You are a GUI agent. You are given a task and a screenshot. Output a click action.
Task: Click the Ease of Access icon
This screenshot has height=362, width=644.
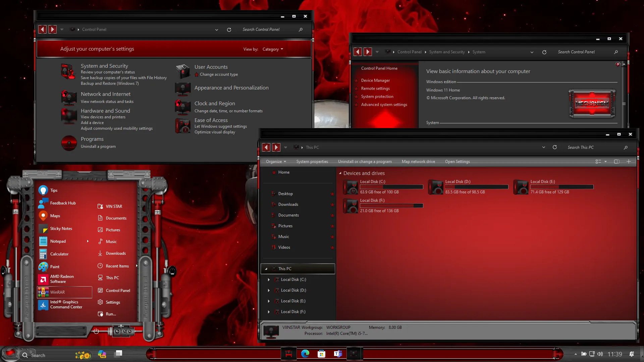(x=183, y=126)
